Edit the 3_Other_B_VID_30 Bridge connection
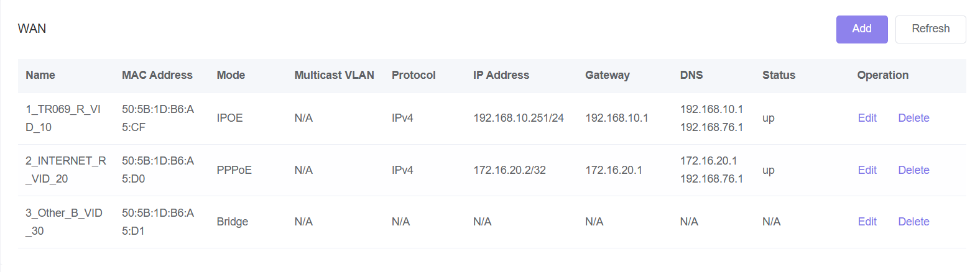Image resolution: width=980 pixels, height=272 pixels. pyautogui.click(x=867, y=222)
